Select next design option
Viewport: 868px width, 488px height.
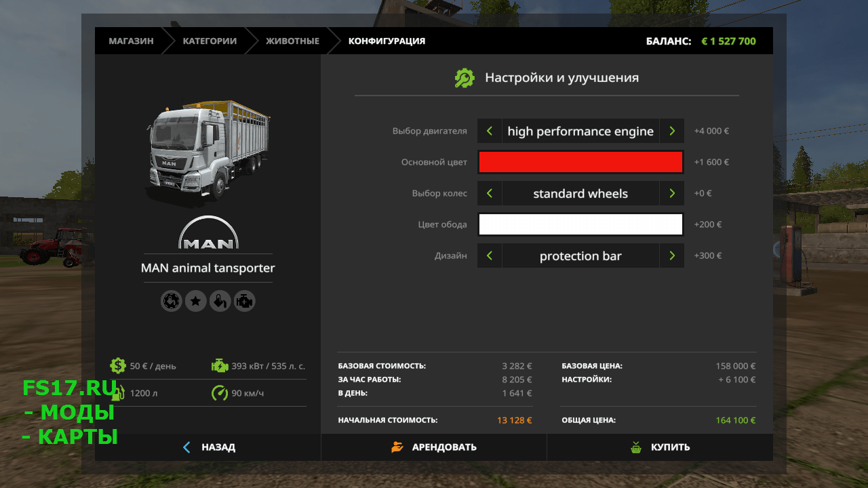(x=672, y=256)
